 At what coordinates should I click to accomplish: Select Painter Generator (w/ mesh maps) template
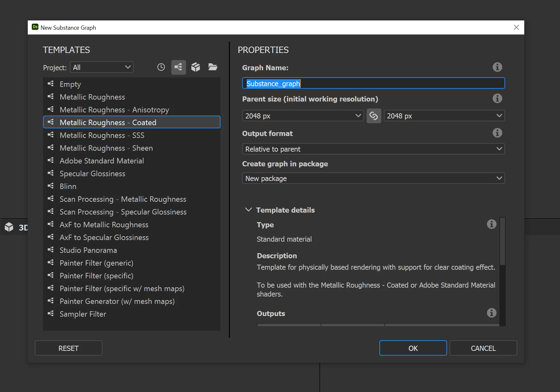coord(132,301)
